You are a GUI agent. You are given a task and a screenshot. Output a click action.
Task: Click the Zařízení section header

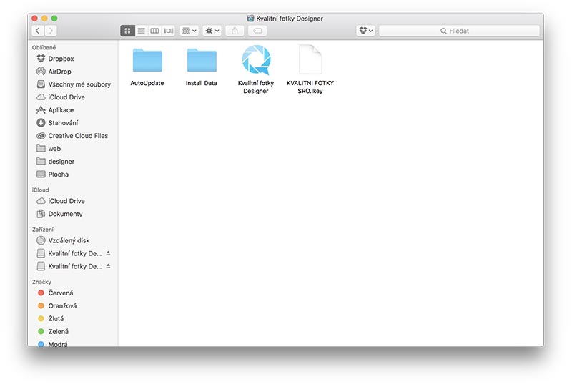point(43,229)
